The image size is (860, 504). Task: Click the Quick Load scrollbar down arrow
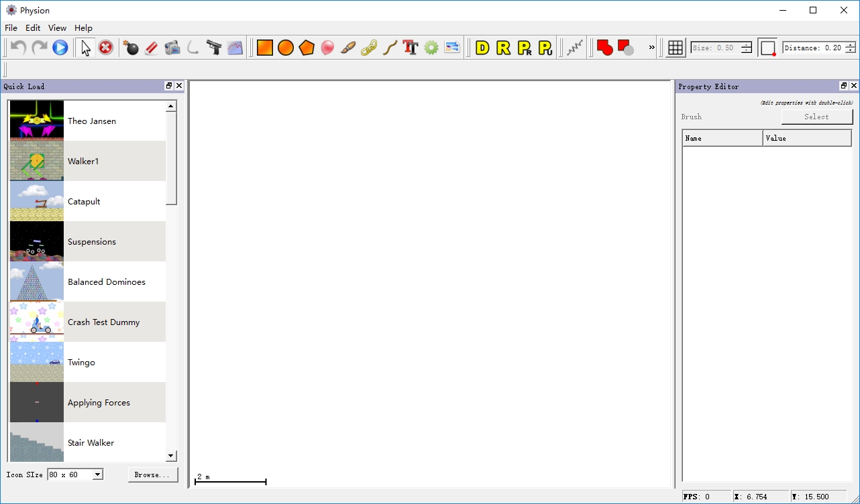point(171,456)
